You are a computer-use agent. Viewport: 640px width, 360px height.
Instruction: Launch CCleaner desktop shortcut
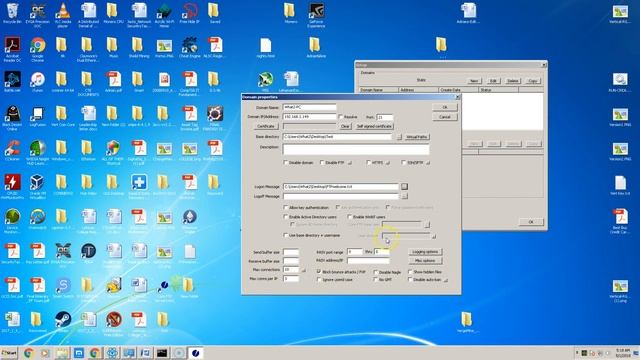[12, 150]
